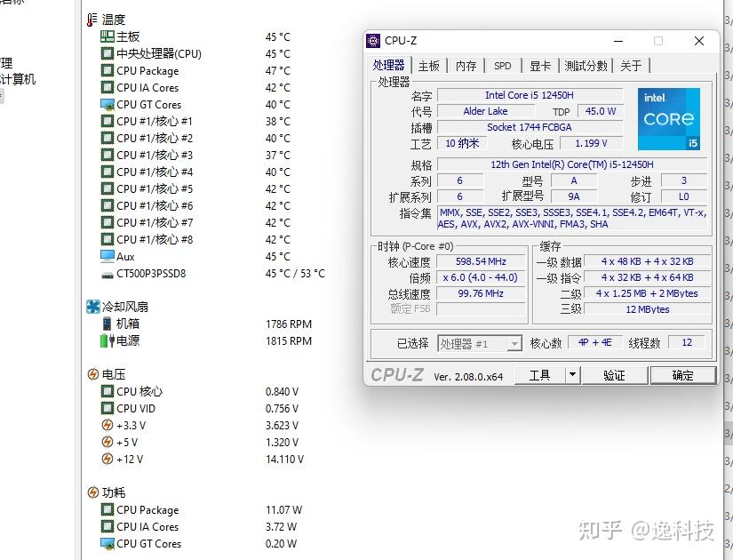This screenshot has width=733, height=560.
Task: Click the 规格 value 12th Gen Intel Core i5-12450H
Action: pyautogui.click(x=572, y=164)
